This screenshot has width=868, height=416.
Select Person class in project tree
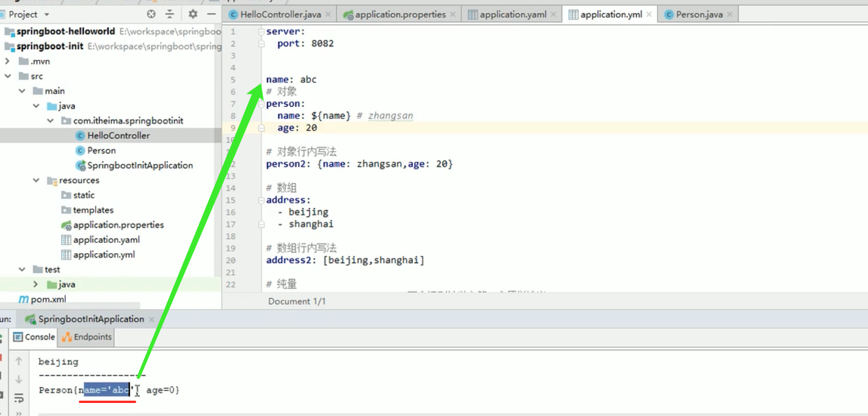(101, 151)
